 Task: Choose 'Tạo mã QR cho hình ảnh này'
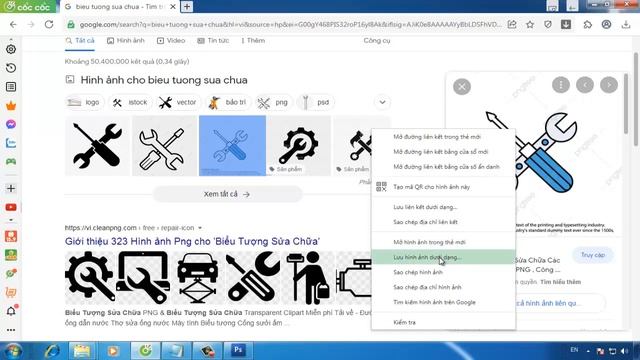(443, 187)
